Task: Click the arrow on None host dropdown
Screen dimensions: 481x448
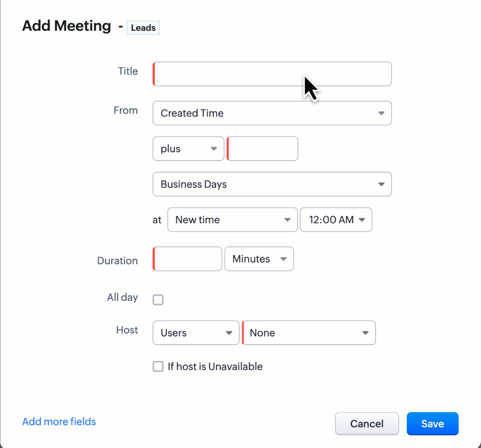Action: click(x=365, y=333)
